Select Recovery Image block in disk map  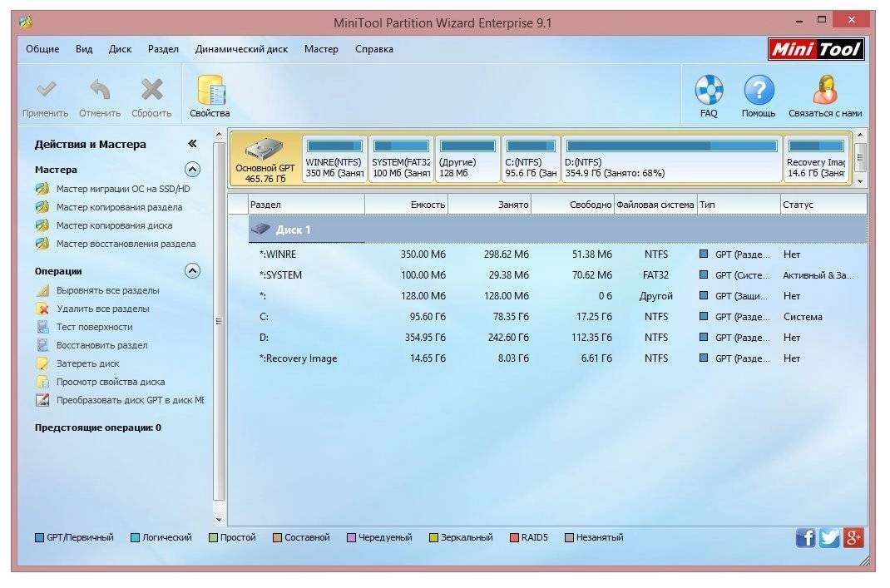816,159
